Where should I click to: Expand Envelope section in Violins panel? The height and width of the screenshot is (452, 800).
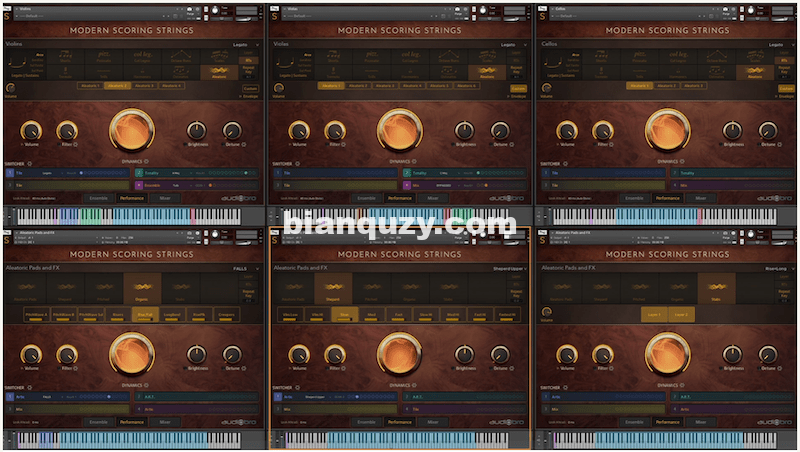click(x=249, y=96)
